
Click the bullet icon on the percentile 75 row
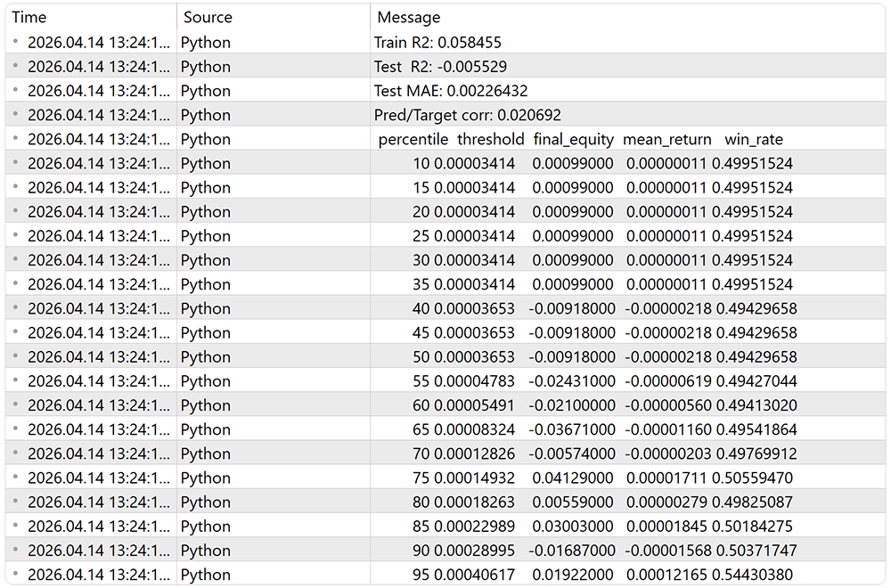(16, 477)
